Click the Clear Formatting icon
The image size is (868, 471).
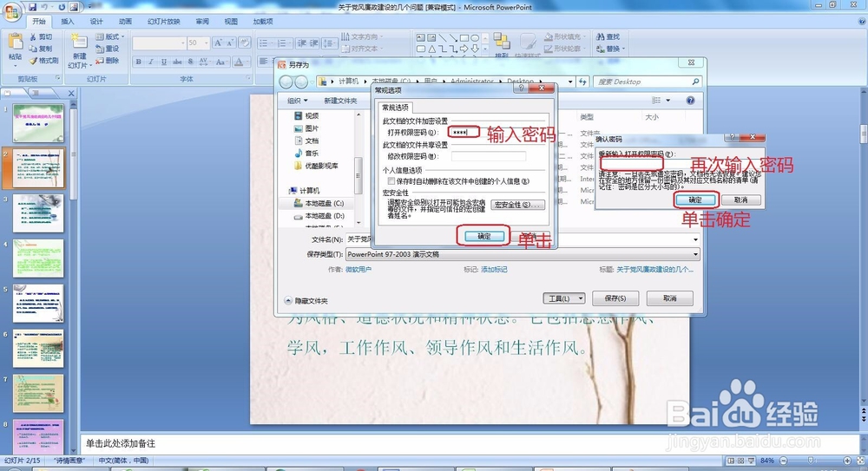(x=245, y=43)
